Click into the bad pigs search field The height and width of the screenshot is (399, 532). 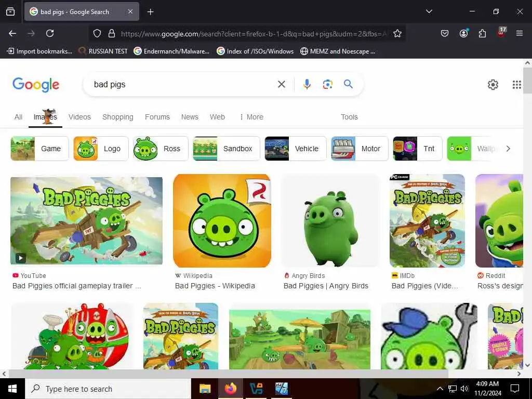(x=183, y=85)
